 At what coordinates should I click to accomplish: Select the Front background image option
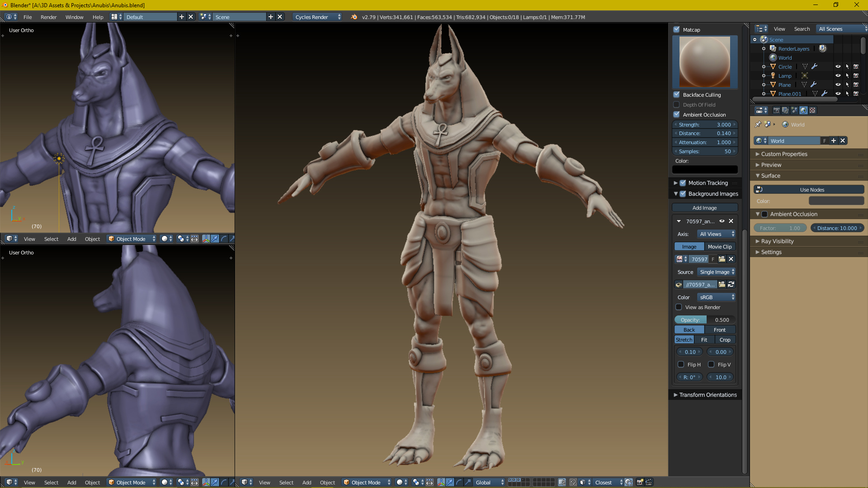tap(720, 329)
